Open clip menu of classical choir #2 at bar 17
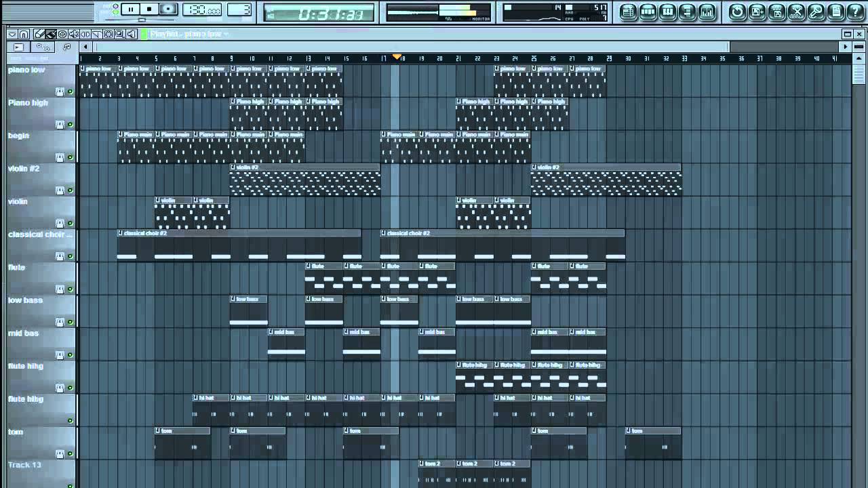The height and width of the screenshot is (488, 868). [x=384, y=232]
